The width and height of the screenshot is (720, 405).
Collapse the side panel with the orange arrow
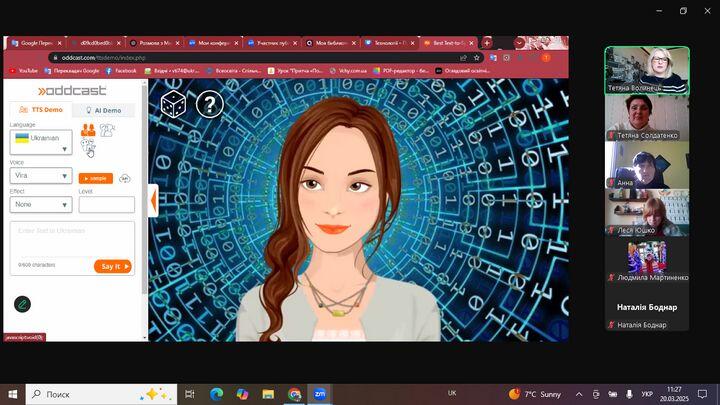153,200
